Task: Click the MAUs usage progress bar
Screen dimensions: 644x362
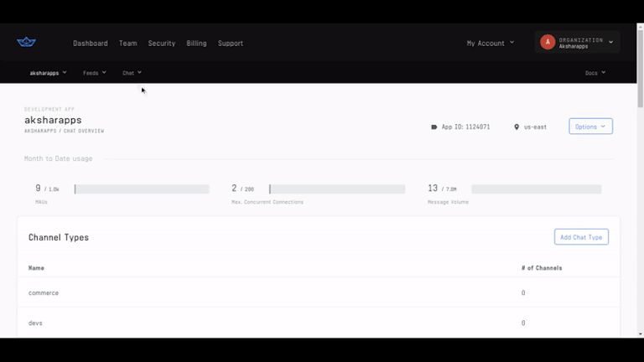Action: pos(142,189)
